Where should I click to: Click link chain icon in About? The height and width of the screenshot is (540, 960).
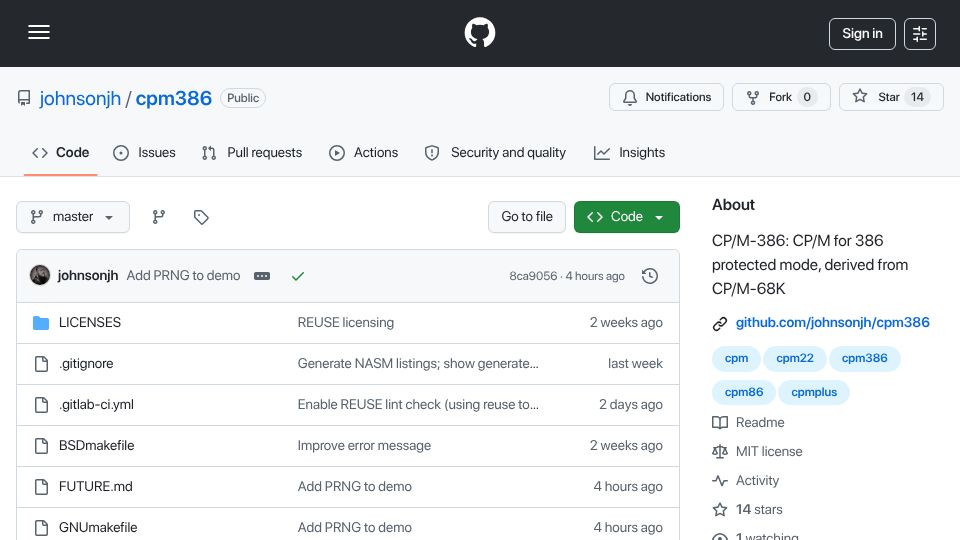(x=720, y=323)
